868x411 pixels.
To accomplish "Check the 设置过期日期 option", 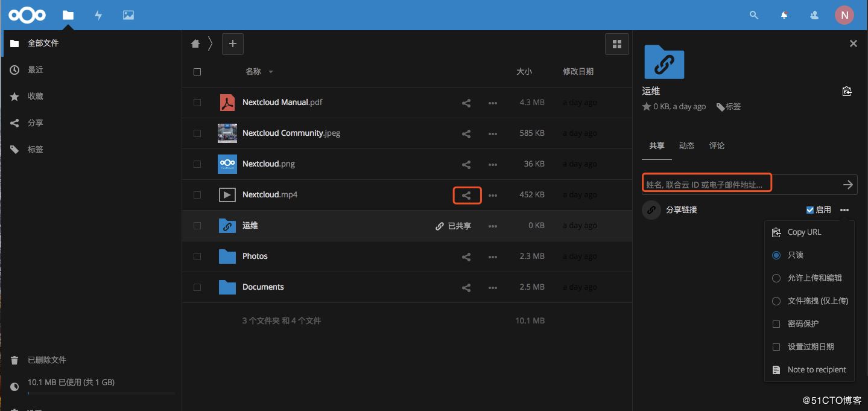I will tap(776, 347).
